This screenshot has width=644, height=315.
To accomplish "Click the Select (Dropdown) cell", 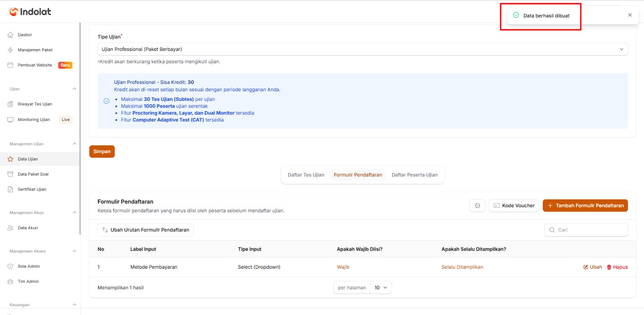I will (259, 267).
